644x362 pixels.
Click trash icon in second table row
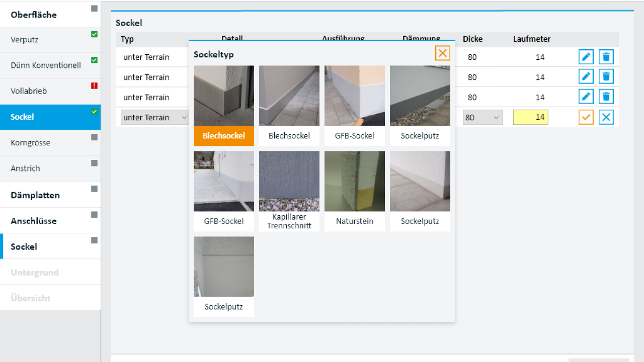[x=606, y=77]
